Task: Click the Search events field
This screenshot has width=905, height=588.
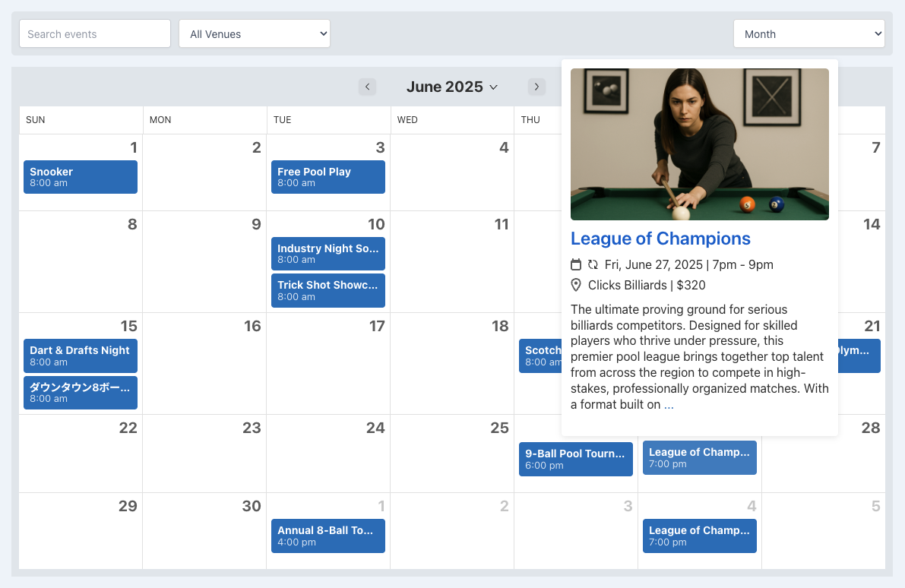Action: click(x=95, y=34)
